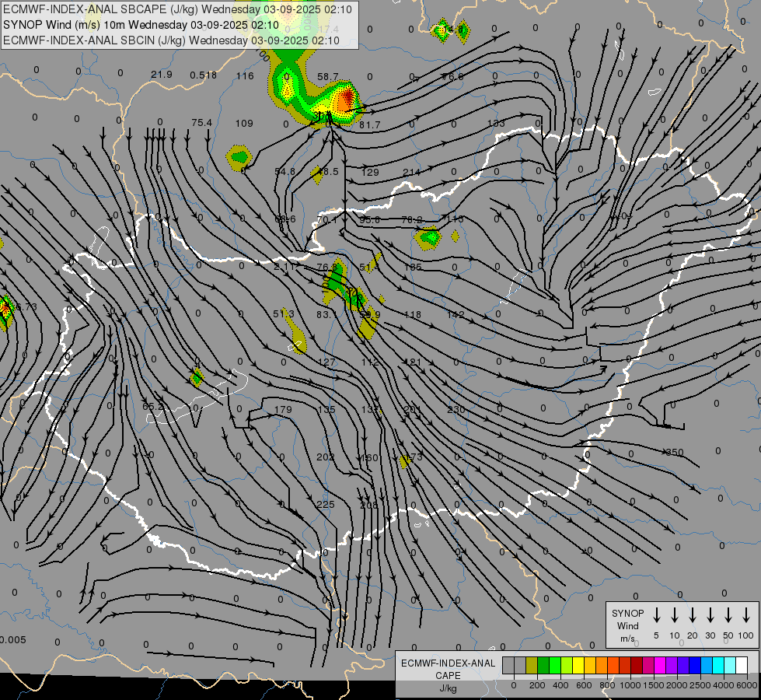Viewport: 761px width, 700px height.
Task: Click the 600 tick label on CAPE scale
Action: [x=584, y=685]
